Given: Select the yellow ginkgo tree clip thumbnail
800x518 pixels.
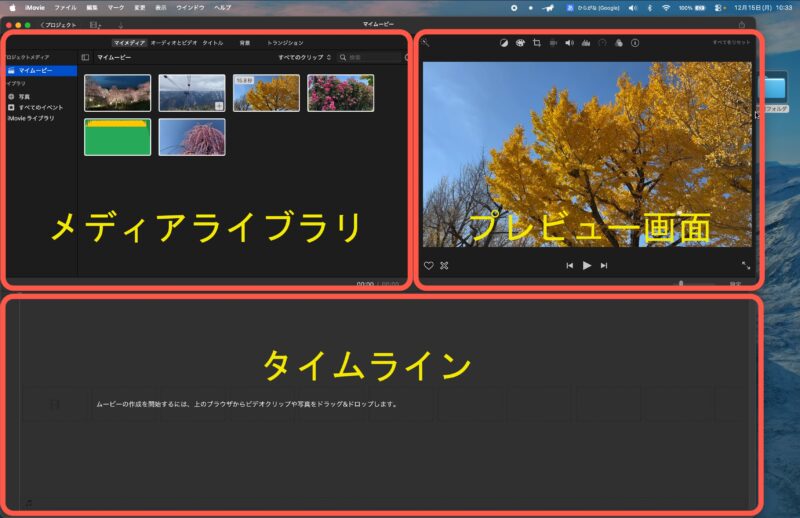Looking at the screenshot, I should pyautogui.click(x=266, y=93).
